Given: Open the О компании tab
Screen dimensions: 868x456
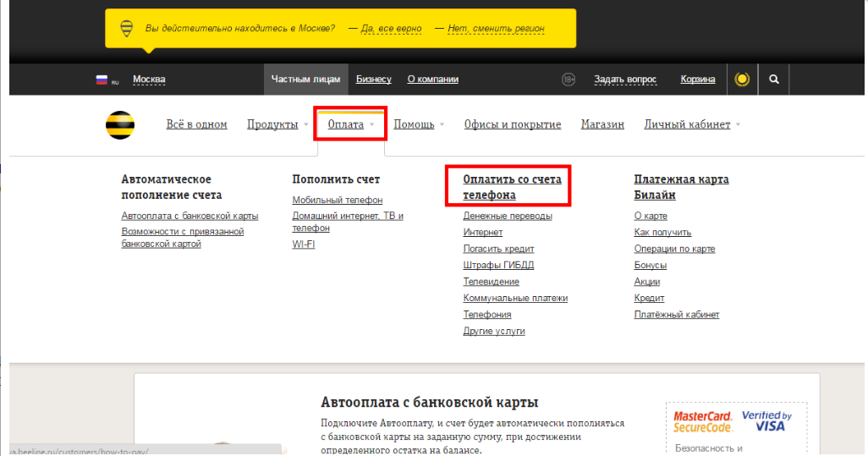Looking at the screenshot, I should click(433, 80).
